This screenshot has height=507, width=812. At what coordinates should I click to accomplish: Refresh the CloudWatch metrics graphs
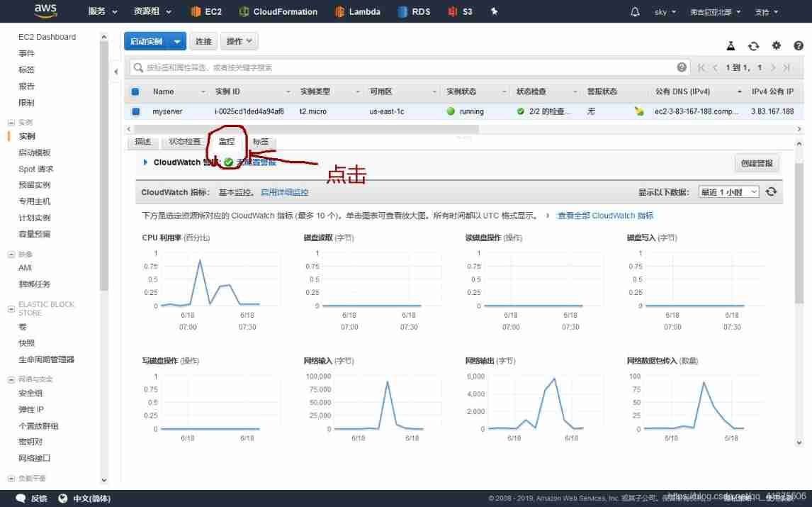(x=772, y=192)
